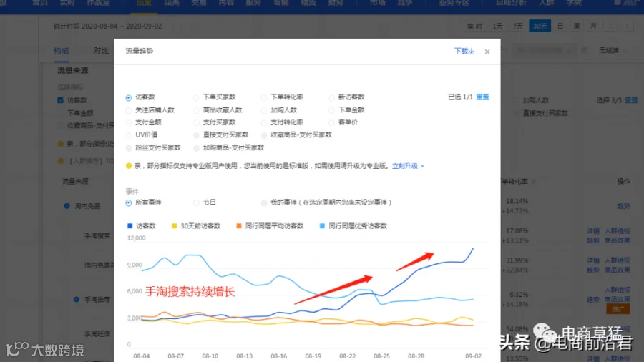This screenshot has width=644, height=362.
Task: Toggle the 同行同层优秀访客数 light blue legend icon
Action: click(323, 226)
